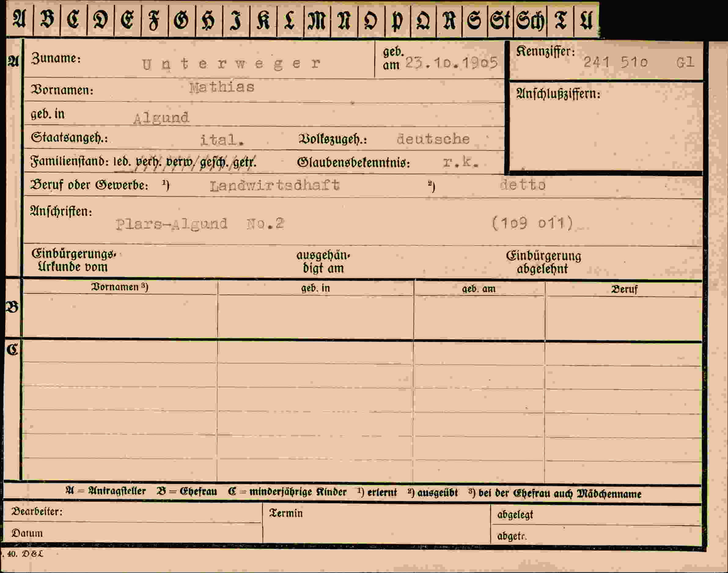Click the Glaubensbekenntnis label
The image size is (728, 573).
click(x=353, y=163)
